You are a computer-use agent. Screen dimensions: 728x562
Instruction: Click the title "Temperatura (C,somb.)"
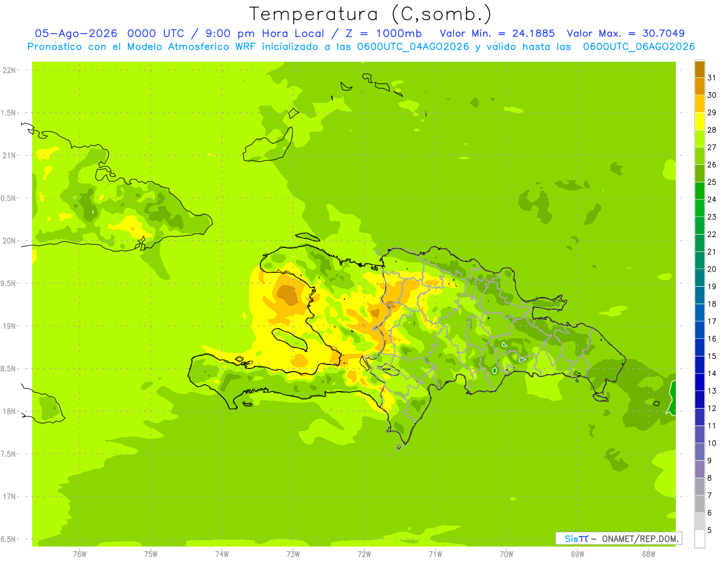tap(370, 14)
